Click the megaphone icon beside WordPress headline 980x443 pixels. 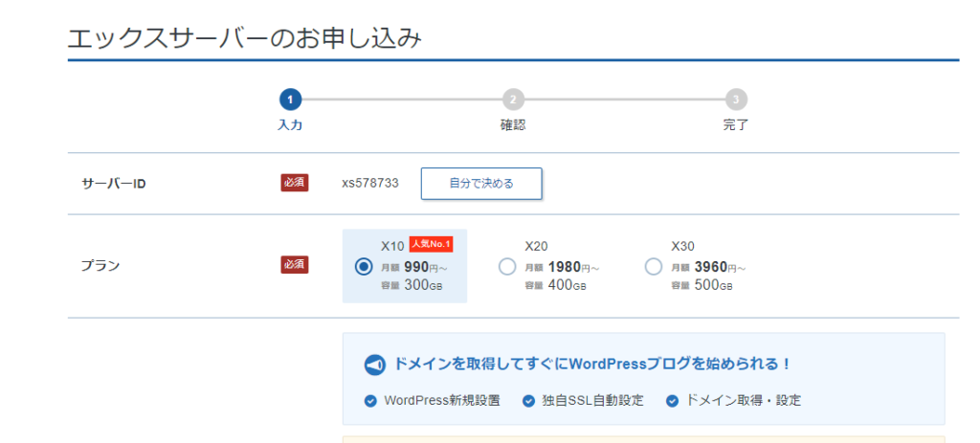point(374,365)
